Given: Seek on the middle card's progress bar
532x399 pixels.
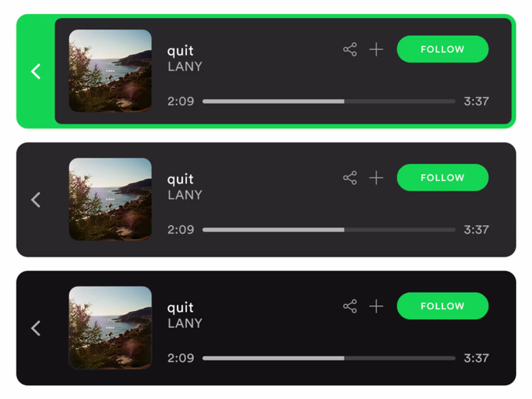Looking at the screenshot, I should coord(329,230).
